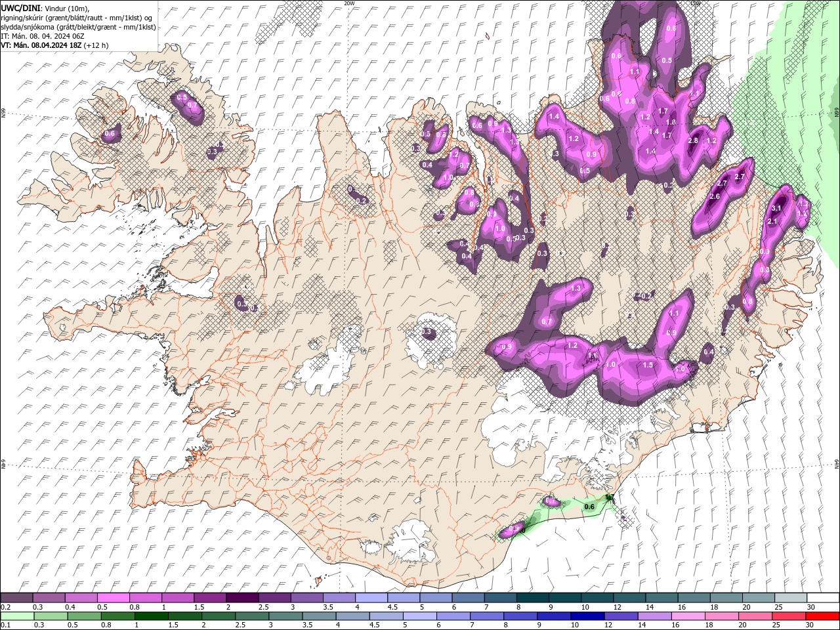Select the lavender 4 snow legend swatch
The height and width of the screenshot is (630, 840).
371,598
